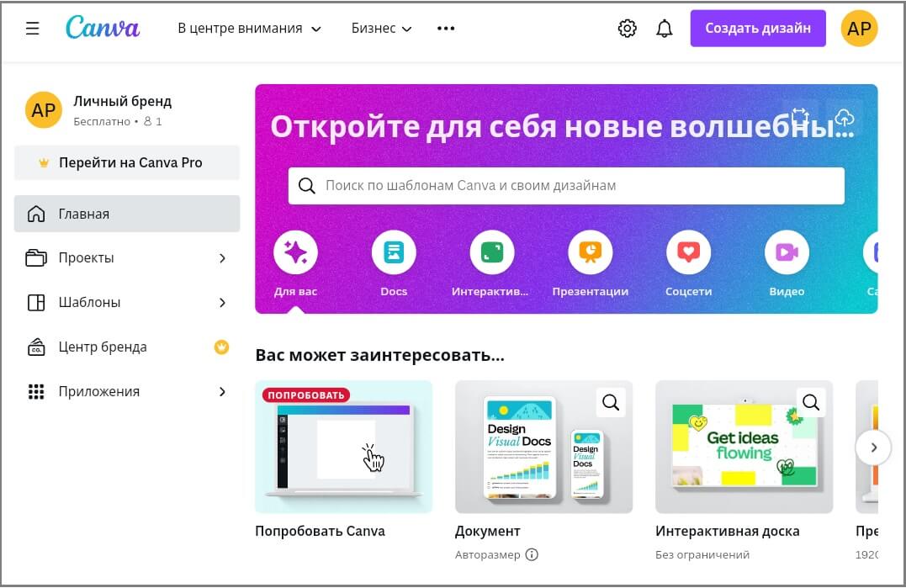The width and height of the screenshot is (906, 588).
Task: Click the Интерактивная доска title link
Action: (x=728, y=531)
